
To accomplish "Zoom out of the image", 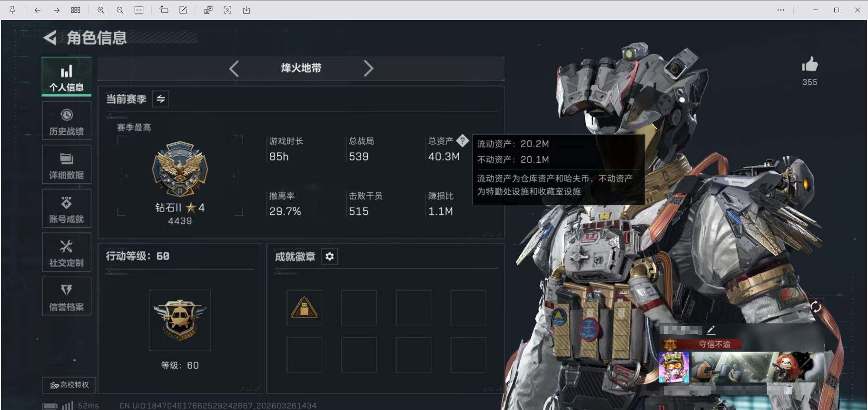I will (120, 10).
